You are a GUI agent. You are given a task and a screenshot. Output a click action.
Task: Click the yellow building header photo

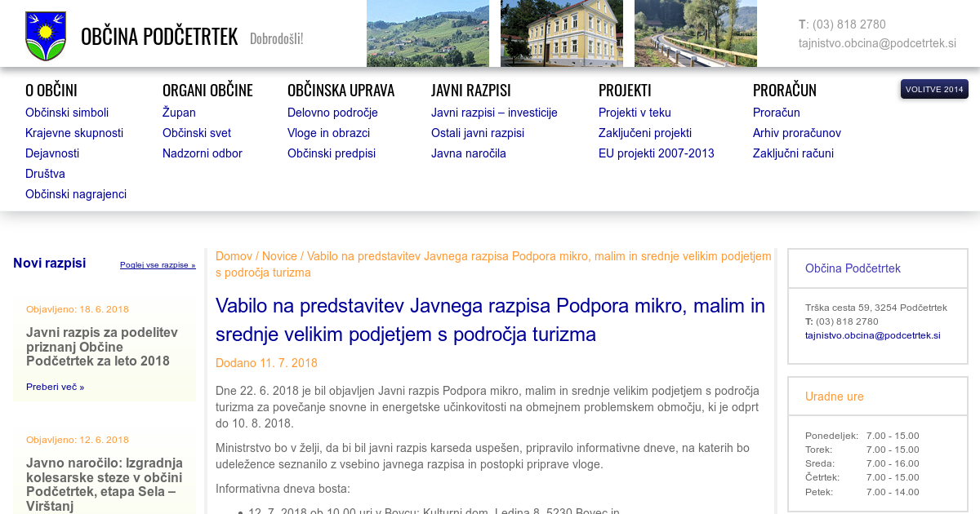561,33
